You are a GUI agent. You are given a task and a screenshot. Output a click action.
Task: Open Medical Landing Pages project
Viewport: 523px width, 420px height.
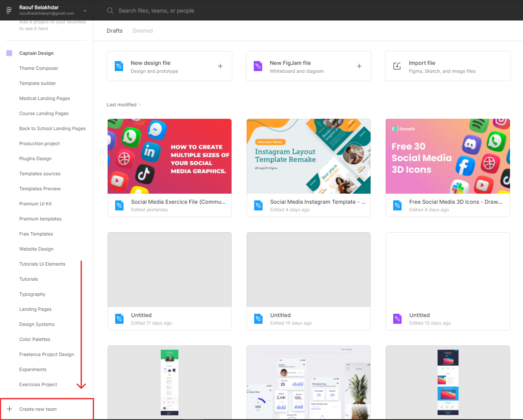coord(45,98)
